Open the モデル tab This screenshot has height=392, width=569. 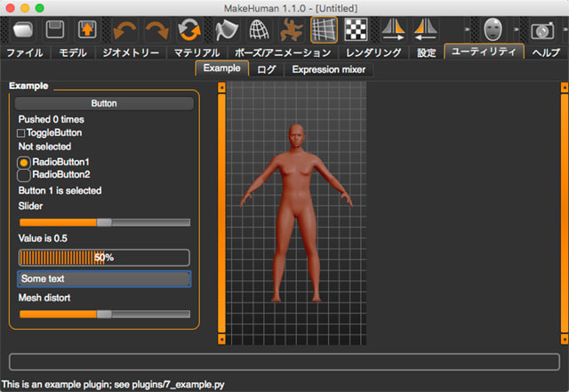(x=73, y=52)
